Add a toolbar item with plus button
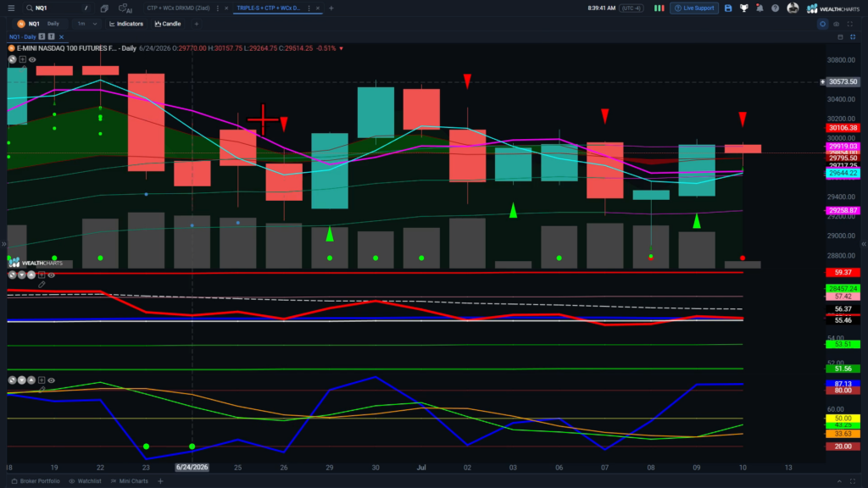This screenshot has width=868, height=488. pyautogui.click(x=197, y=24)
